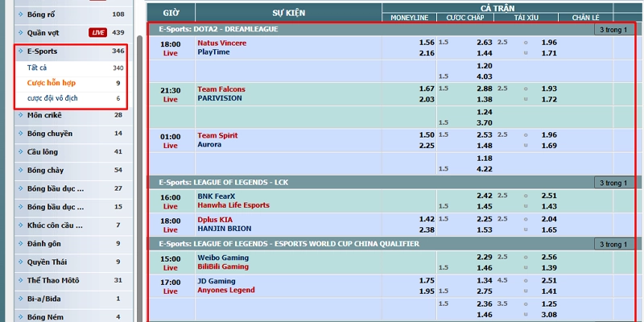644x322 pixels.
Task: Open Team Spirit team link
Action: (x=217, y=135)
